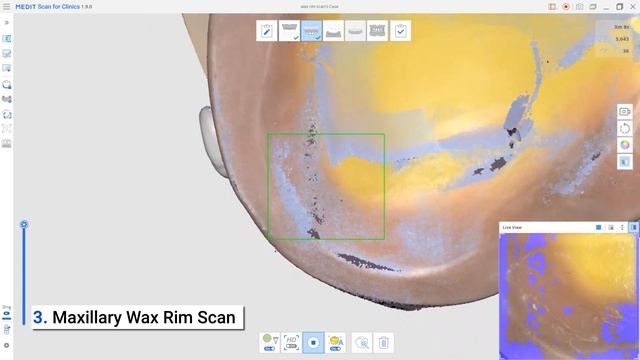Click the red record icon in title bar
Image resolution: width=640 pixels, height=360 pixels.
pos(566,7)
